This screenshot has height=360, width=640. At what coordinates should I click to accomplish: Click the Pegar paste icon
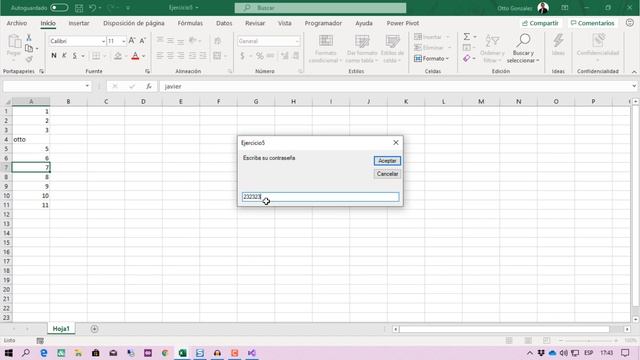(14, 42)
